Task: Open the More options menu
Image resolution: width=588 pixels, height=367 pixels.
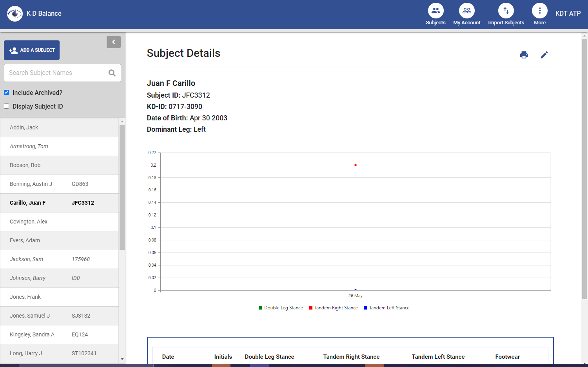Action: (x=539, y=11)
